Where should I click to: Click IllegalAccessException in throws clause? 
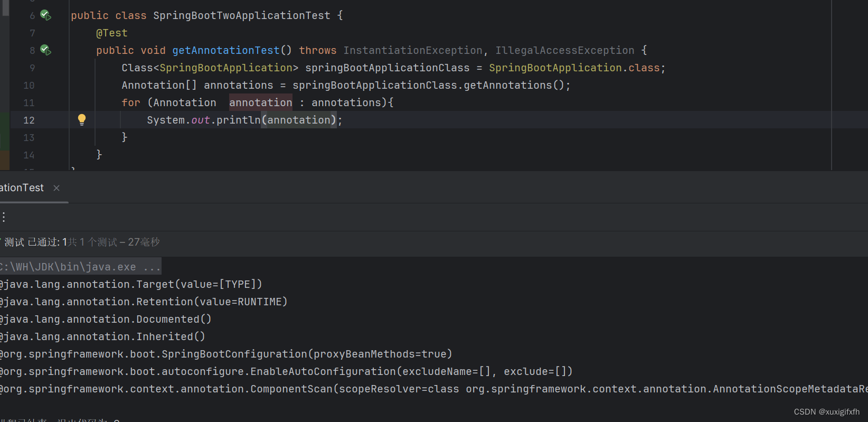pos(565,50)
